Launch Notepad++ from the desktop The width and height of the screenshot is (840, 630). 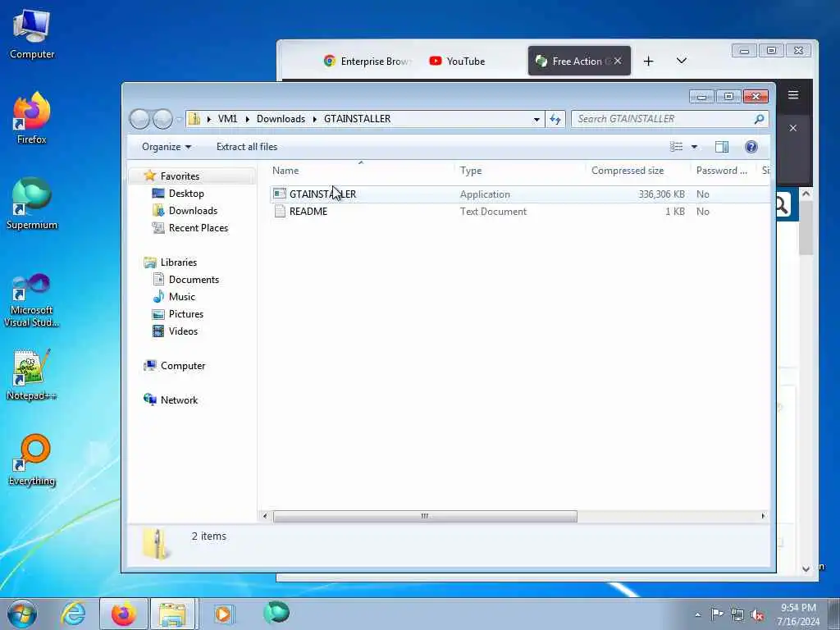[32, 374]
